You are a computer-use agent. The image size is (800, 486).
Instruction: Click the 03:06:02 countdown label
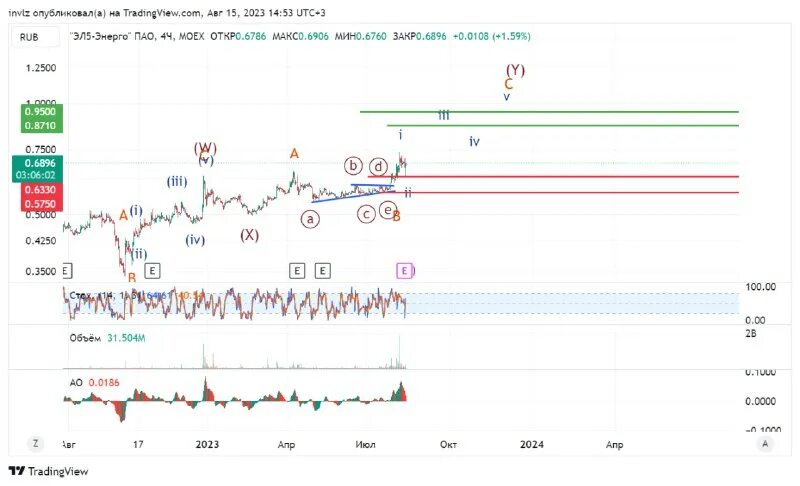pyautogui.click(x=37, y=175)
